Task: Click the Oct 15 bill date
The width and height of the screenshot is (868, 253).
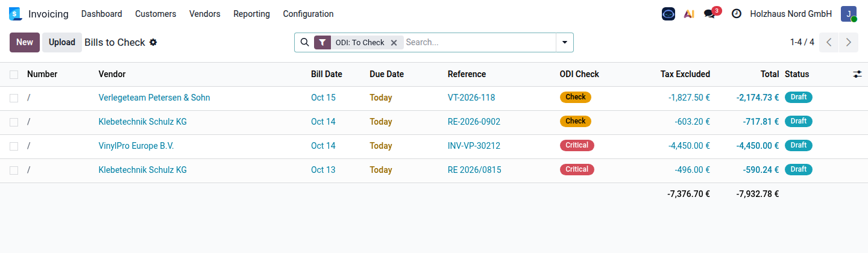Action: pos(323,98)
